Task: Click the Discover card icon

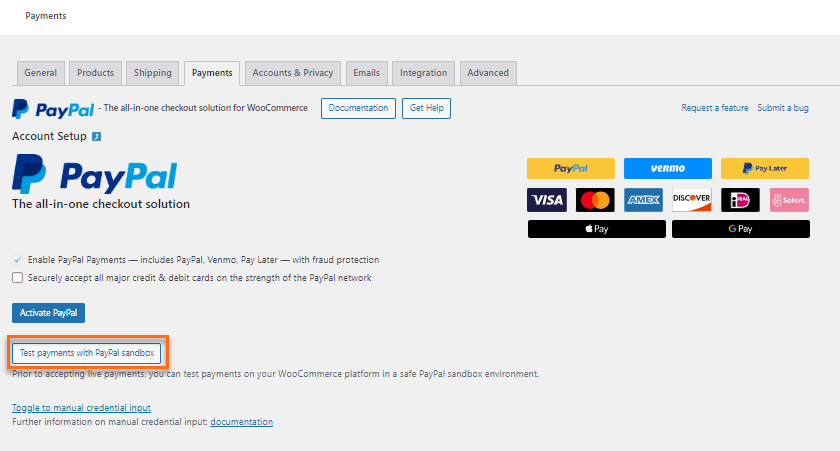Action: pos(692,200)
